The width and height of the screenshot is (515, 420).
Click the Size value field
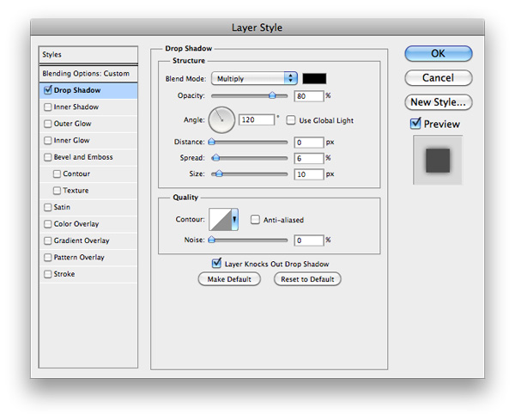[309, 174]
